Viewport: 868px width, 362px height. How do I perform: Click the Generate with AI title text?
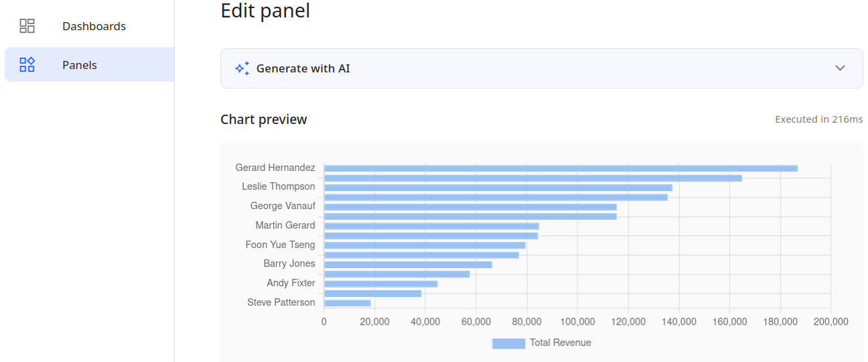(303, 68)
